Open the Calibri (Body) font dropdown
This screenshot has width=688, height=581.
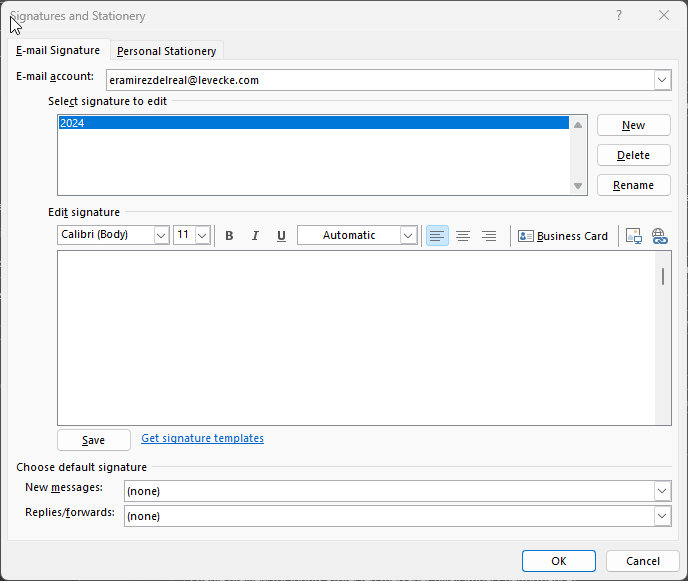point(161,235)
